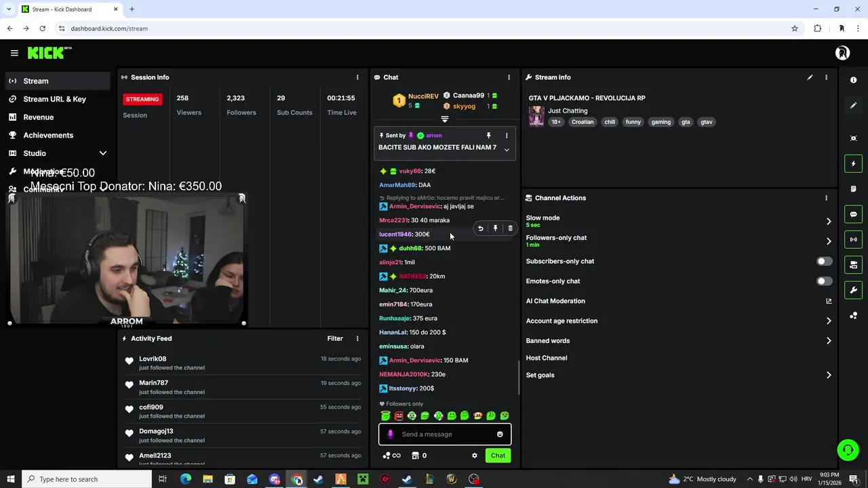Click the info icon in right sidebar
This screenshot has height=488, width=868.
853,80
